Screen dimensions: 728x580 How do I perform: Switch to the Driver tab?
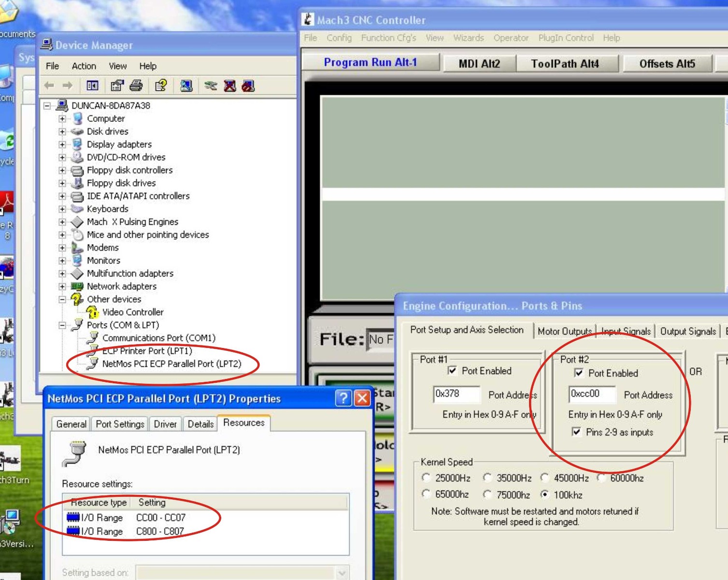pos(165,424)
